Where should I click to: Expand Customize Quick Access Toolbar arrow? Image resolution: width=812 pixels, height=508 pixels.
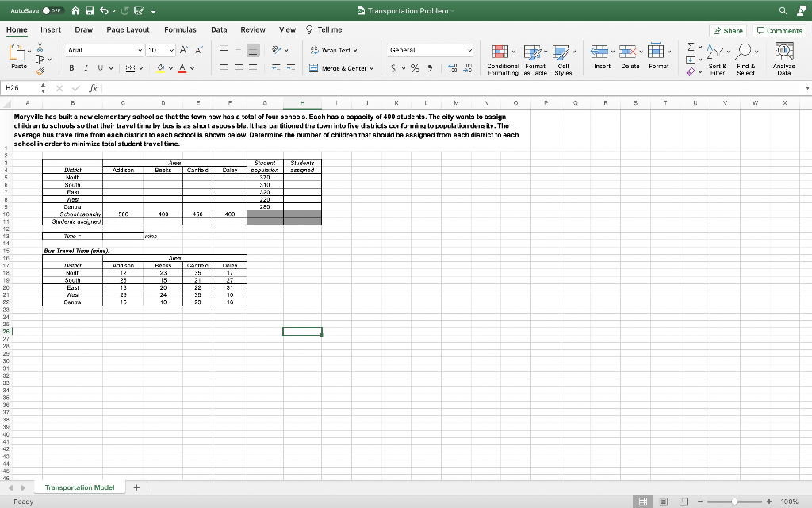click(x=154, y=11)
